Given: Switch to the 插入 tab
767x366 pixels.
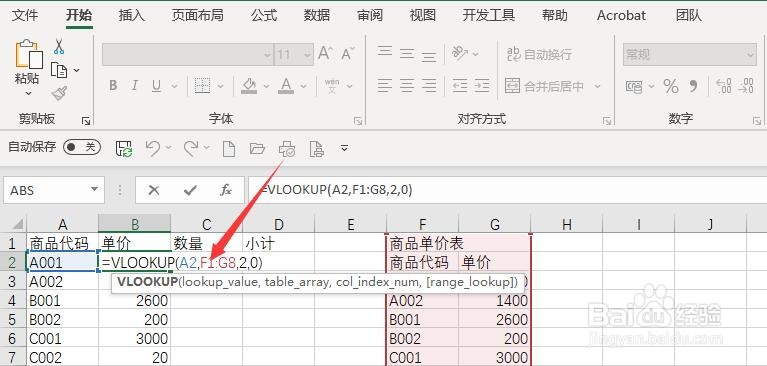Looking at the screenshot, I should tap(132, 15).
